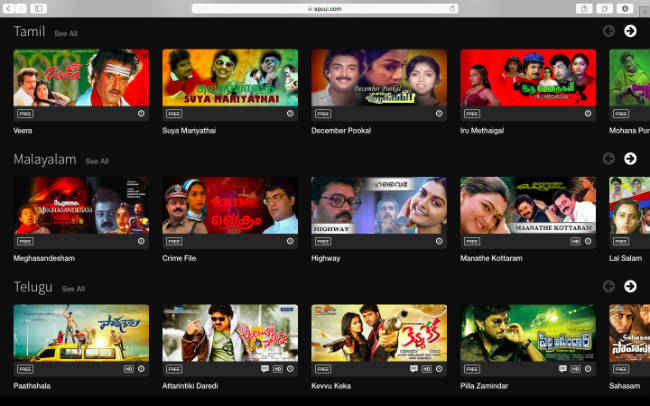Image resolution: width=650 pixels, height=406 pixels.
Task: Click the 'Sahasam' movie title
Action: [625, 386]
